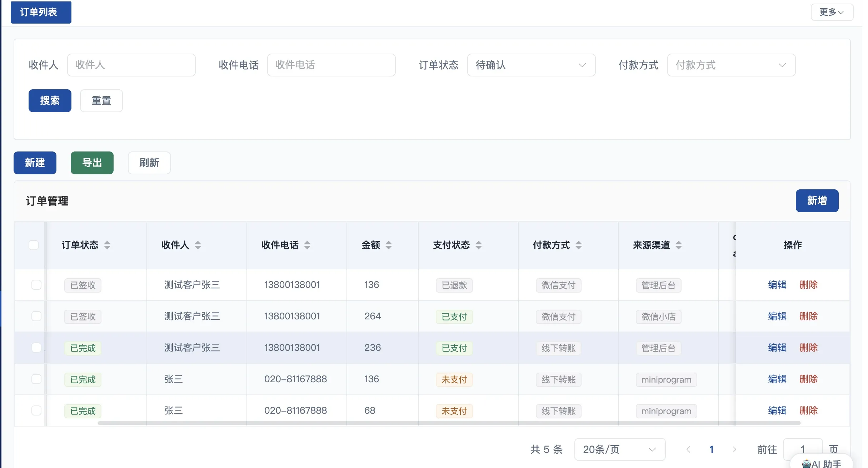This screenshot has width=868, height=468.
Task: Open the 20条/页 page size dropdown
Action: pos(620,449)
